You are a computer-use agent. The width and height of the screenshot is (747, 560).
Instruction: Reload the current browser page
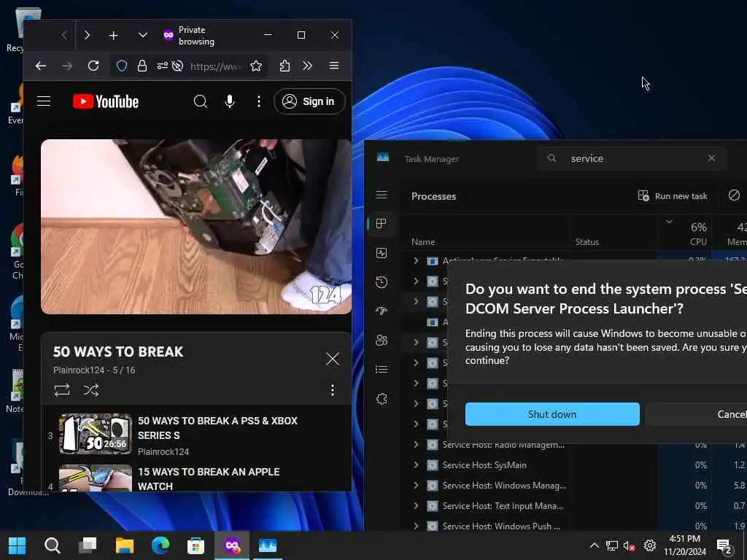pyautogui.click(x=93, y=66)
